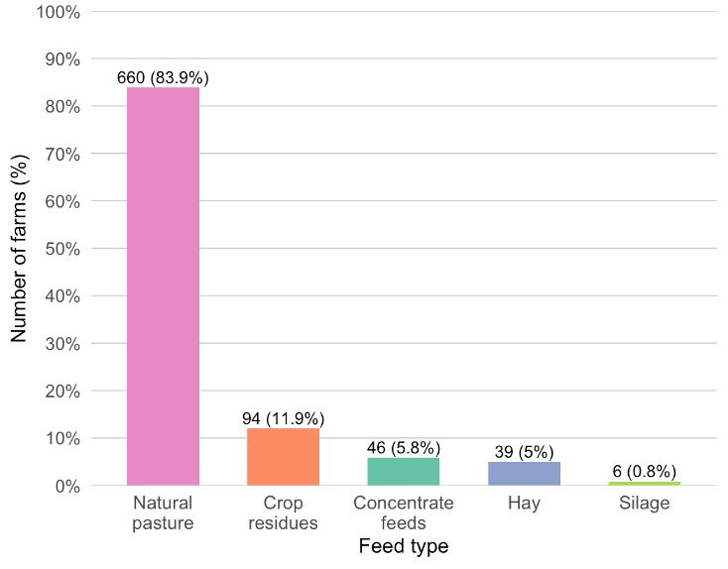Select the "39 (5%)" data label
The width and height of the screenshot is (728, 569).
[x=524, y=452]
